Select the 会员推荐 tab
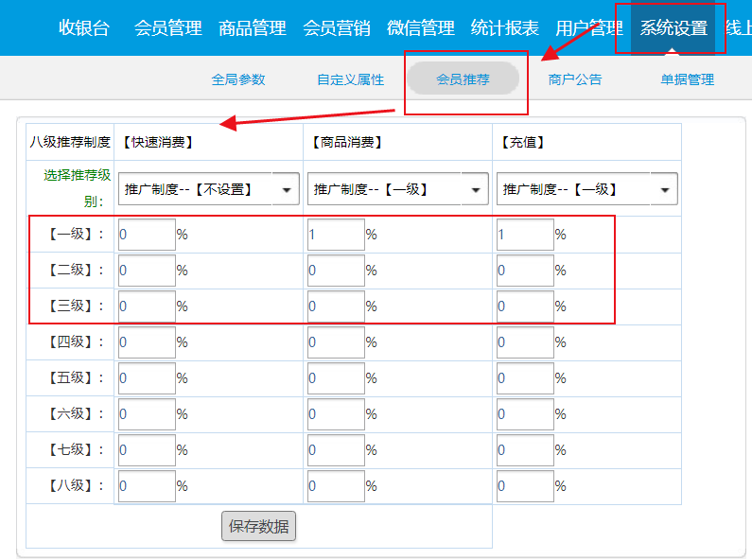 coord(463,79)
